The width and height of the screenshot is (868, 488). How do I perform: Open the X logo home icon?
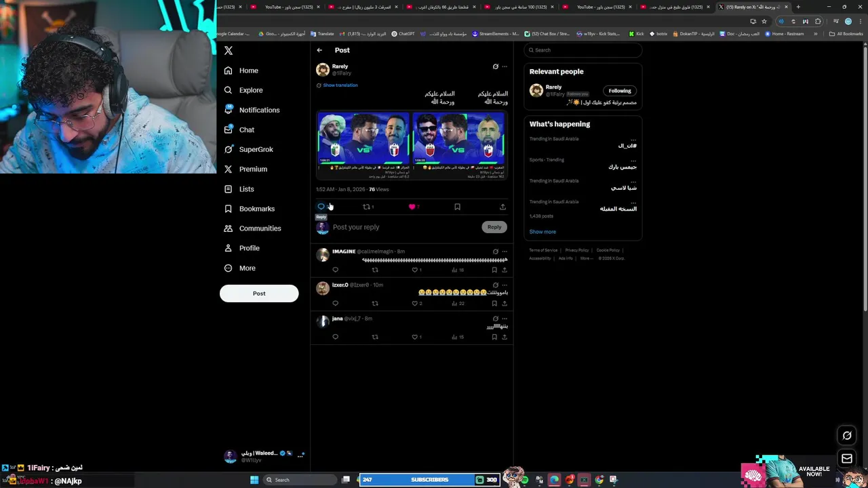(x=229, y=51)
